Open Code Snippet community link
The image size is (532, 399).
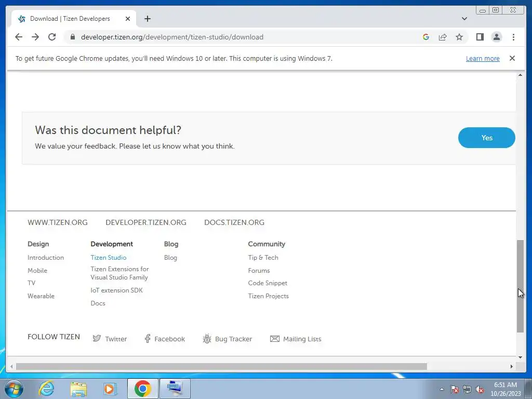tap(268, 283)
